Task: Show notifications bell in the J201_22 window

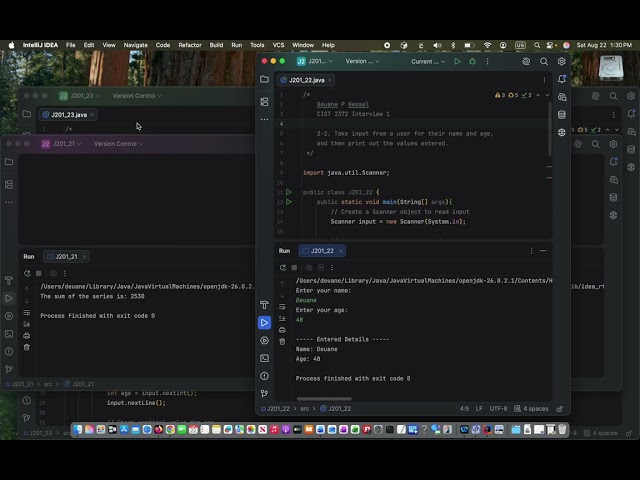Action: pos(562,79)
